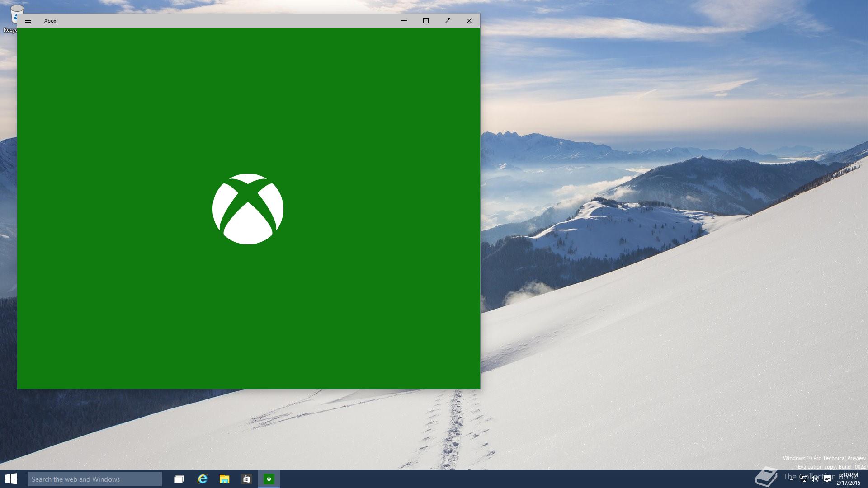The width and height of the screenshot is (868, 488).
Task: Open File Explorer from the taskbar
Action: pos(224,479)
